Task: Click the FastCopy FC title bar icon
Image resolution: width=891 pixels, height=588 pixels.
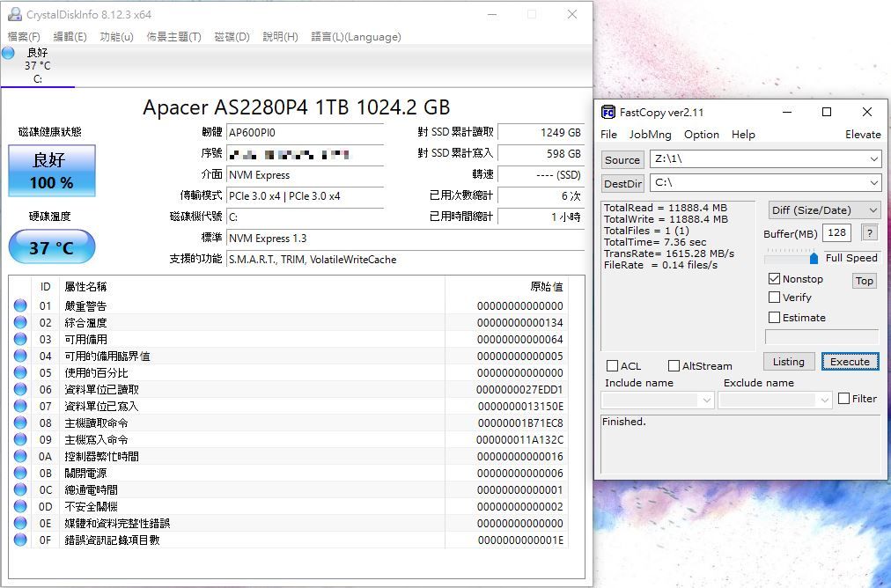Action: 608,112
